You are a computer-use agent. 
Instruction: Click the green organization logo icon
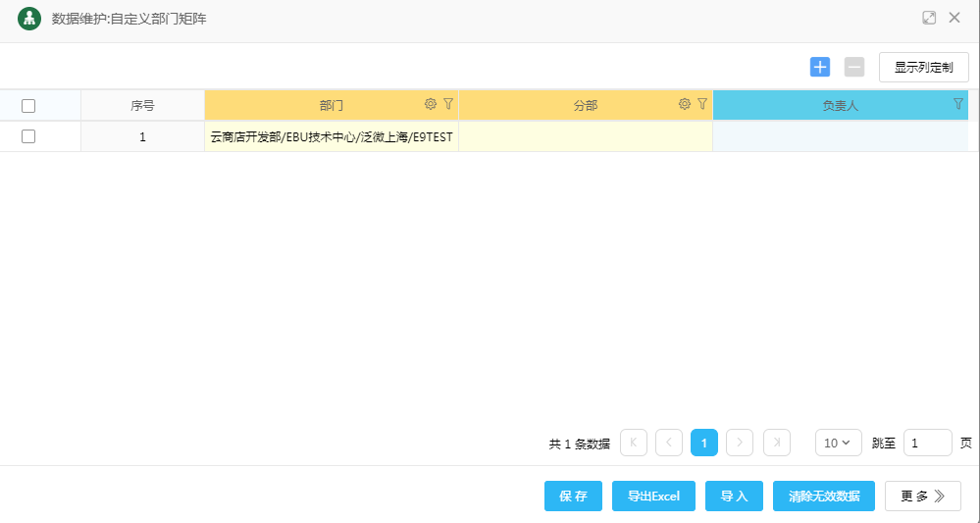[x=29, y=19]
